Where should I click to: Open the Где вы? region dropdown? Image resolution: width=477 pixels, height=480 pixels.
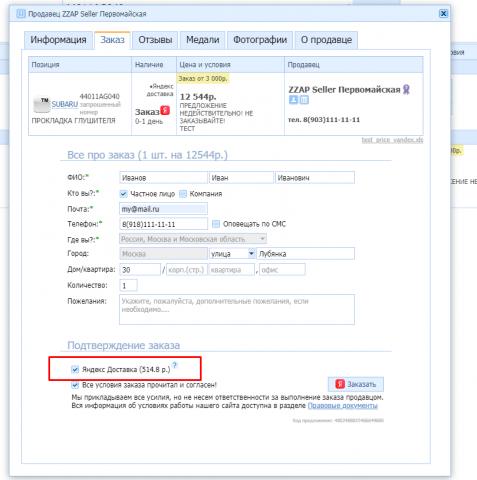pyautogui.click(x=193, y=239)
